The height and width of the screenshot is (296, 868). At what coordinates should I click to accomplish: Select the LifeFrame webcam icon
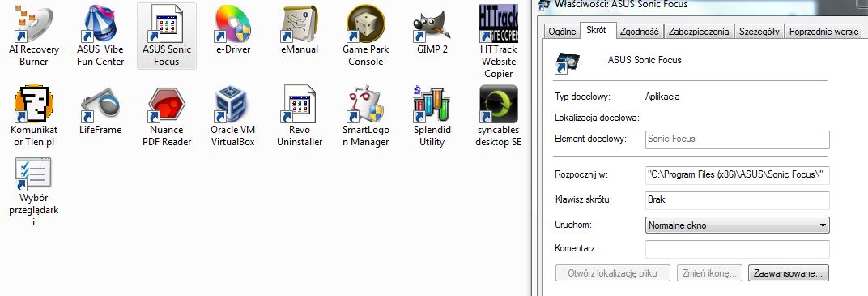coord(100,105)
